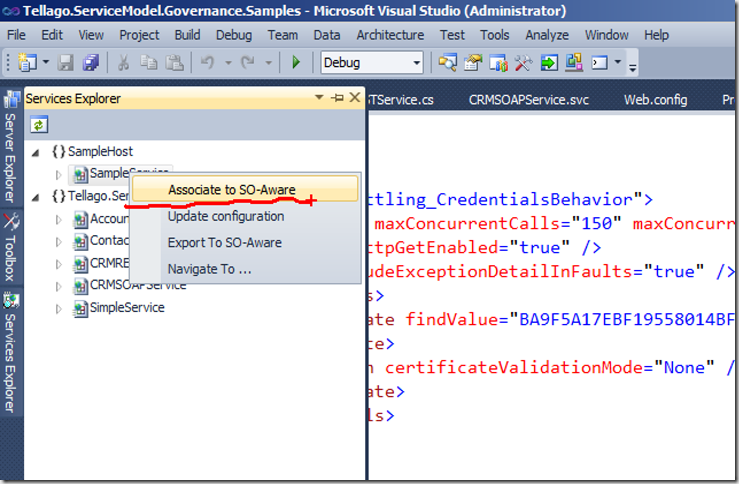This screenshot has width=739, height=484.
Task: Open the dropdown next to Command Window icon
Action: point(618,62)
